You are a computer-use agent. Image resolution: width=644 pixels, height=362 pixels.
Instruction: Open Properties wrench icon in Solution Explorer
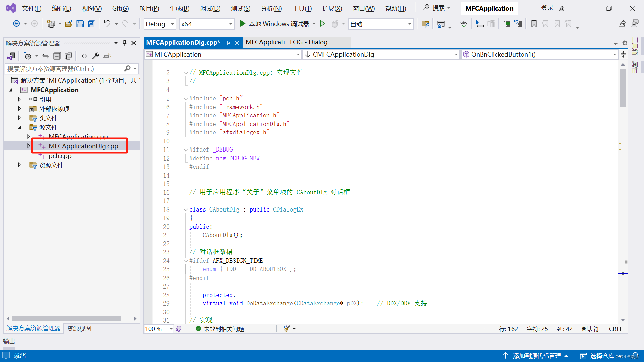click(x=96, y=56)
